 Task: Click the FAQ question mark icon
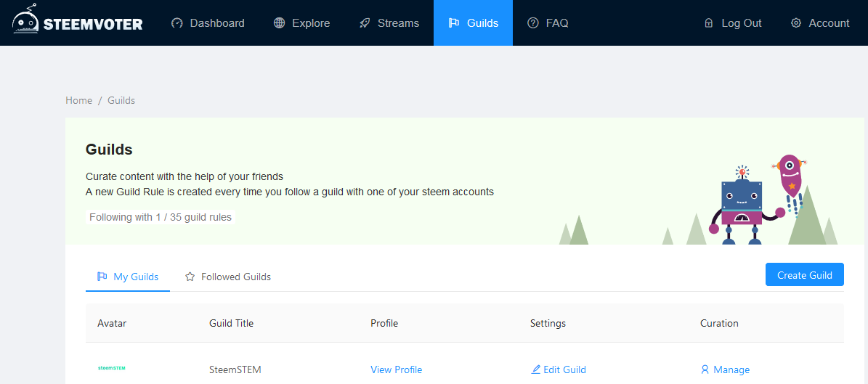(x=533, y=23)
